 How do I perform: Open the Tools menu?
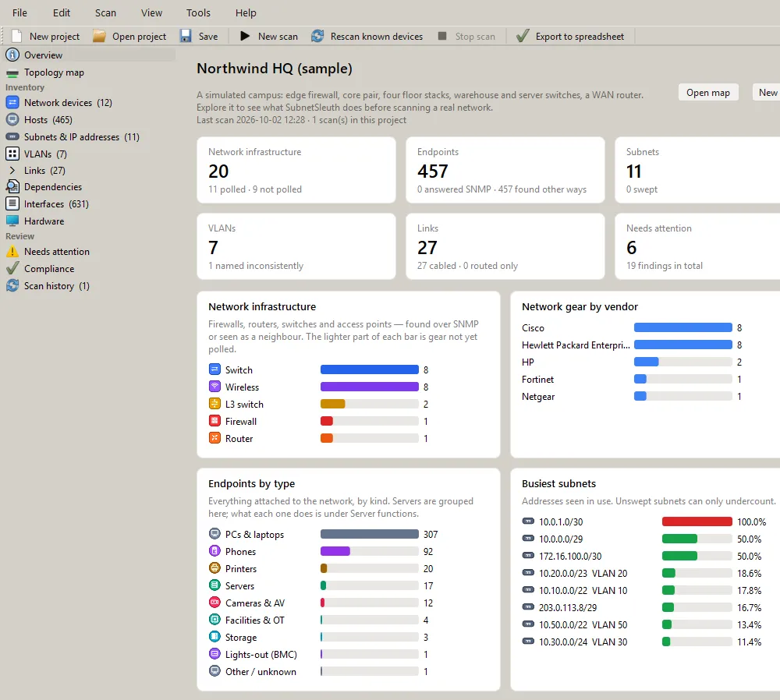click(x=198, y=13)
